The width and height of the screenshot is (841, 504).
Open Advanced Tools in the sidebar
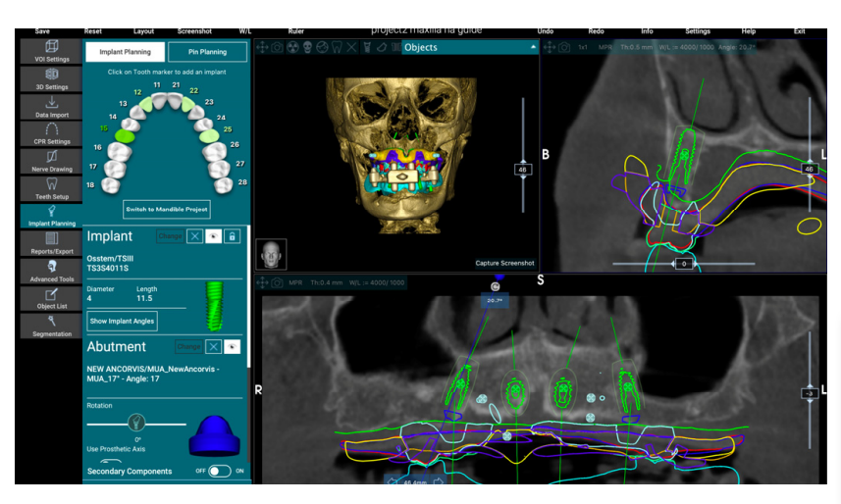pyautogui.click(x=51, y=271)
